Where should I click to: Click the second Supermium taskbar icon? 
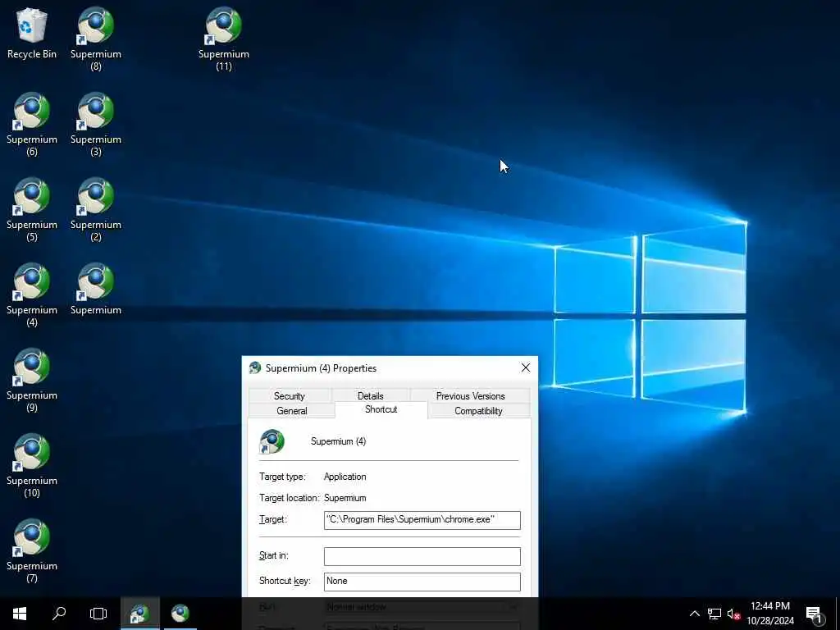[180, 614]
